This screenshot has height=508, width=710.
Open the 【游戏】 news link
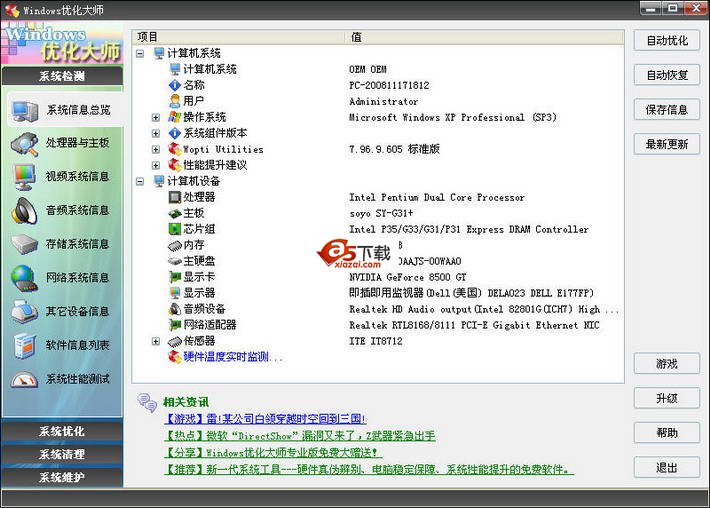tap(265, 419)
